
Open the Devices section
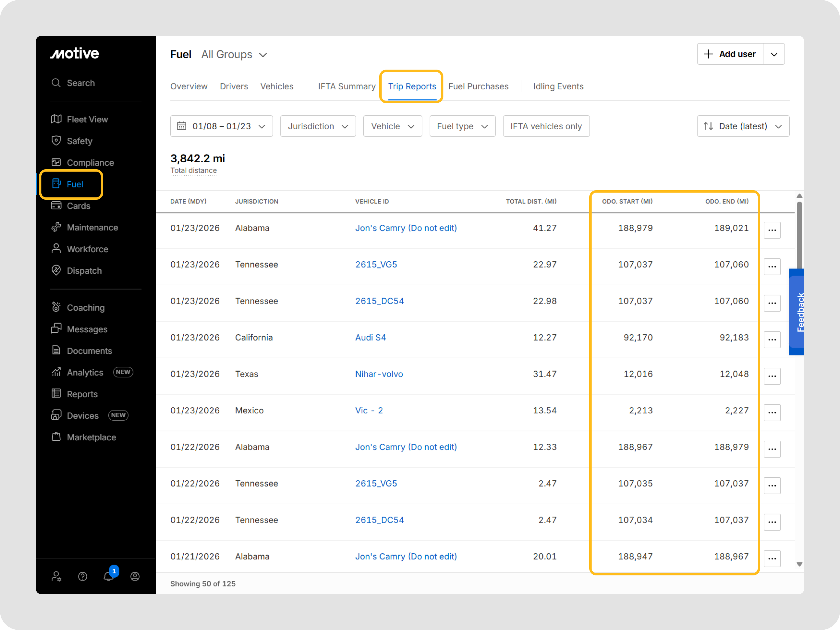pyautogui.click(x=90, y=416)
